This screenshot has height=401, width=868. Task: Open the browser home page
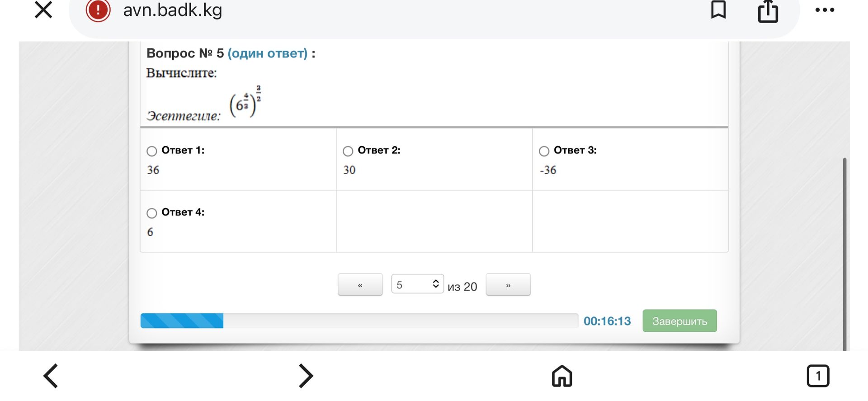(x=562, y=376)
